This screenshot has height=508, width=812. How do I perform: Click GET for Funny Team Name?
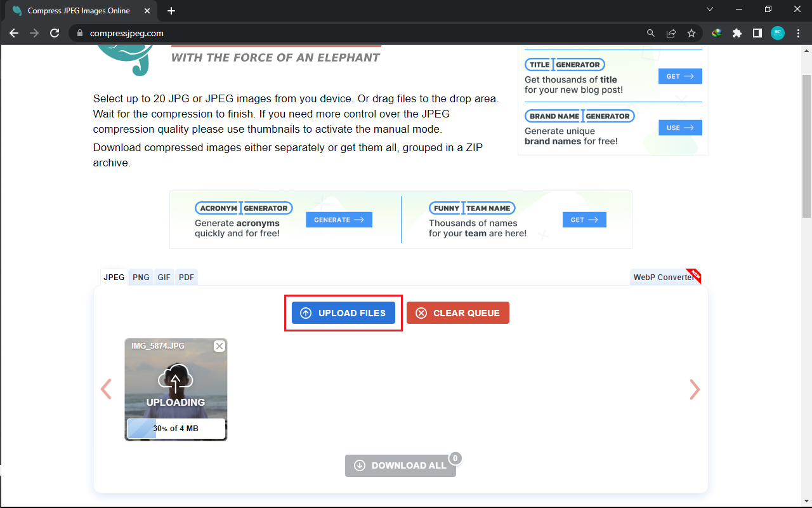(x=584, y=220)
